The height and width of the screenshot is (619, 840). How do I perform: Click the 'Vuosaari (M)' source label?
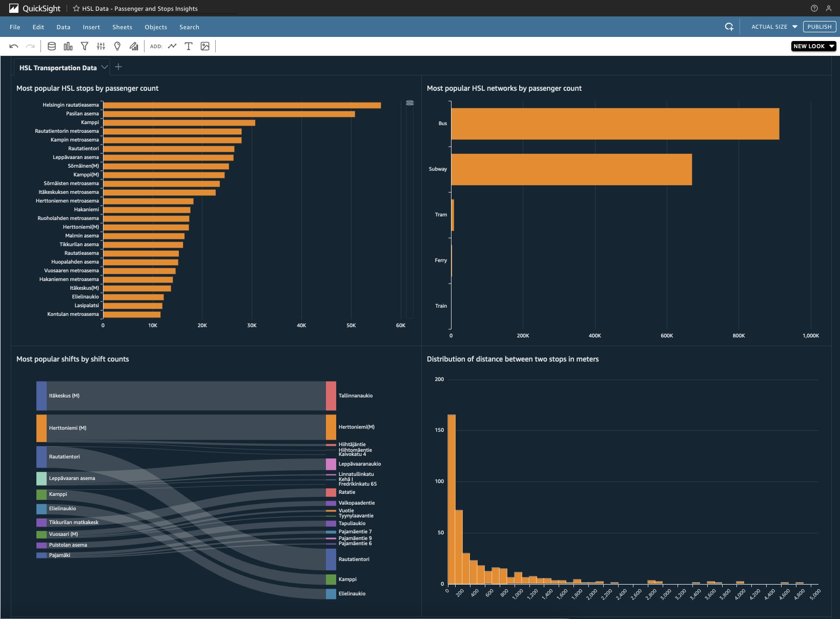point(64,534)
